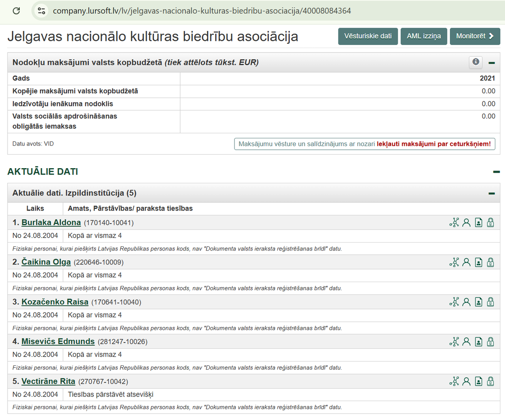This screenshot has height=420, width=505.
Task: Show relations network icon for Čaikina Olga
Action: coord(454,262)
